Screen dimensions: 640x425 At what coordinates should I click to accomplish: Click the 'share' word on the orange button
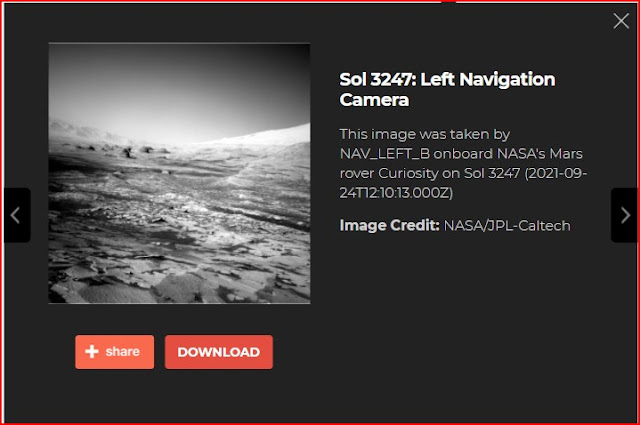pos(122,352)
